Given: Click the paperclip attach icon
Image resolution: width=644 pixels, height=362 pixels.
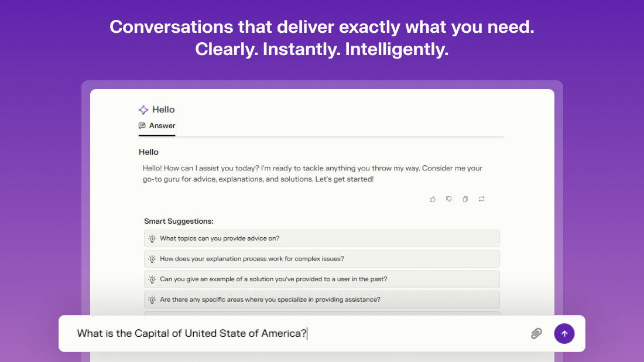Looking at the screenshot, I should click(536, 333).
